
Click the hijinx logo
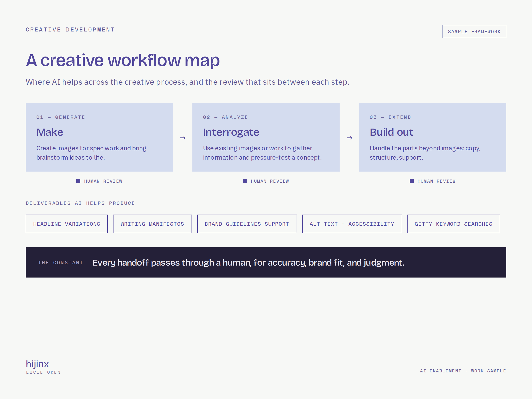(37, 364)
